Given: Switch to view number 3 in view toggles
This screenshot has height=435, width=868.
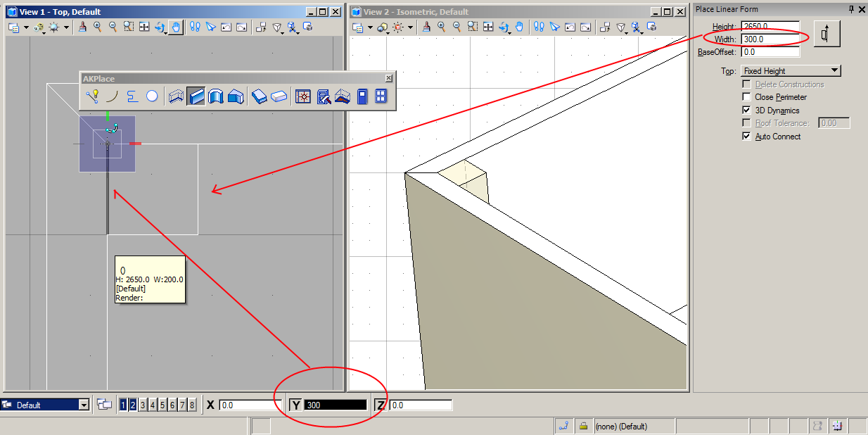Looking at the screenshot, I should (x=143, y=405).
